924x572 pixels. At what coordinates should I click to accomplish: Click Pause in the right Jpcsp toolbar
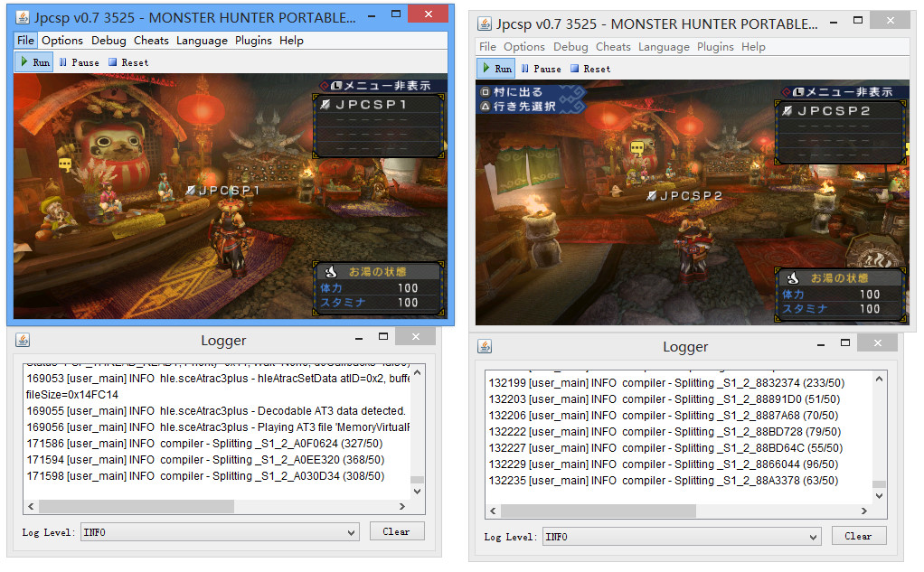tap(541, 69)
